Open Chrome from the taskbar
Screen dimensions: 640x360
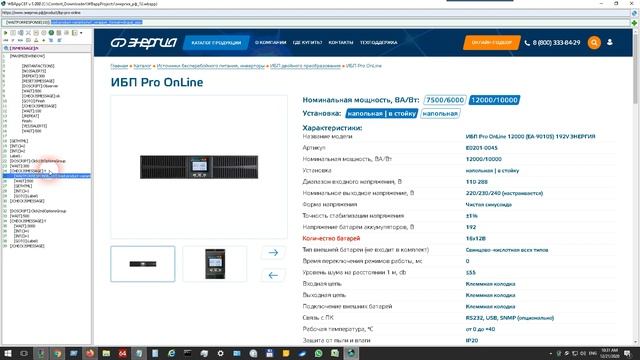pos(57,353)
